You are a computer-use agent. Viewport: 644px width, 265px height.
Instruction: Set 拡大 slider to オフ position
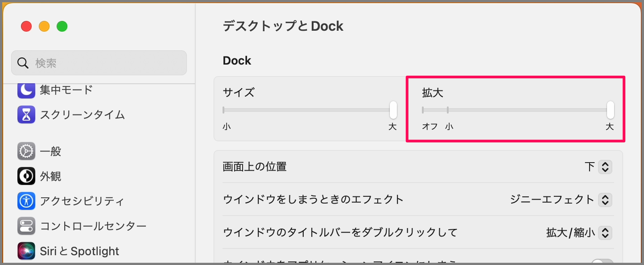click(x=423, y=110)
